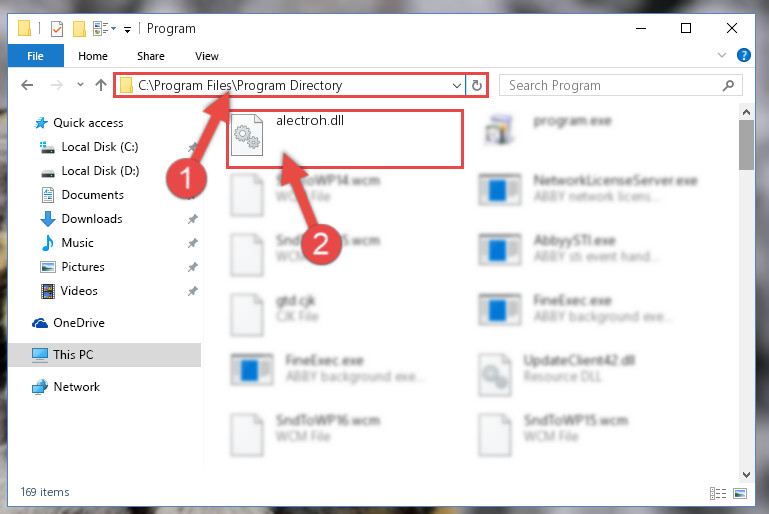769x514 pixels.
Task: Click the back navigation arrow
Action: (x=27, y=85)
